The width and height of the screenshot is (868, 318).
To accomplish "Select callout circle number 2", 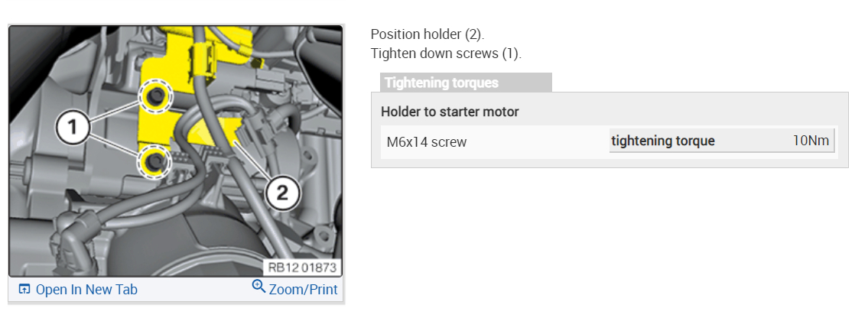I will [x=281, y=195].
